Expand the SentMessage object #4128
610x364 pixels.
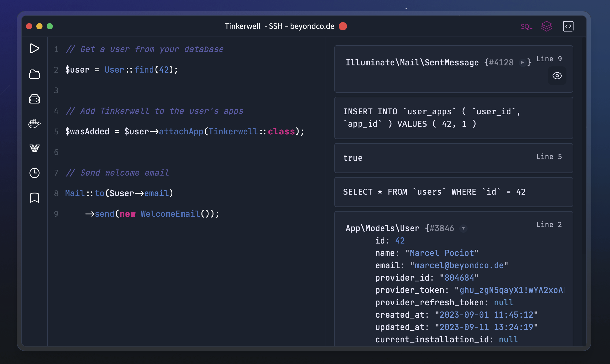522,63
